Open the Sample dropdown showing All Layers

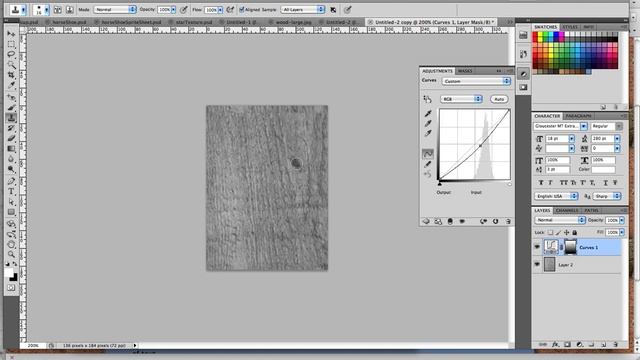[x=302, y=9]
